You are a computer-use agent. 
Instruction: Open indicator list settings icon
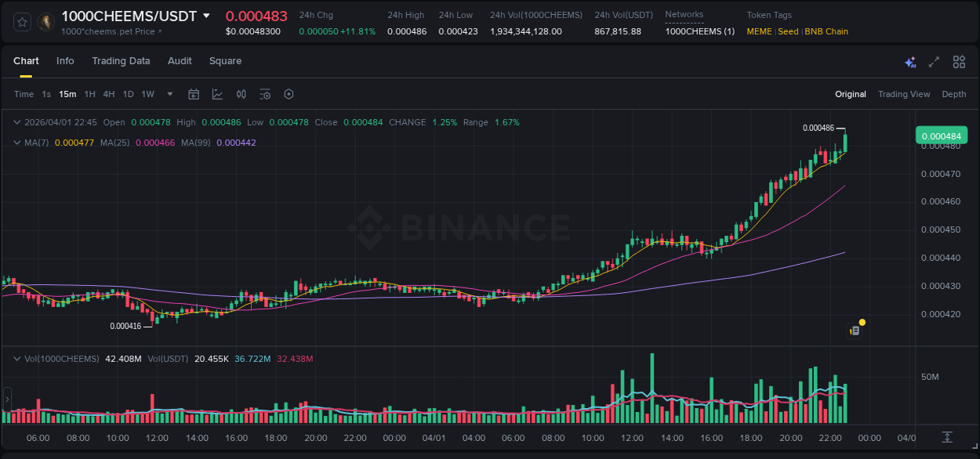tap(265, 93)
